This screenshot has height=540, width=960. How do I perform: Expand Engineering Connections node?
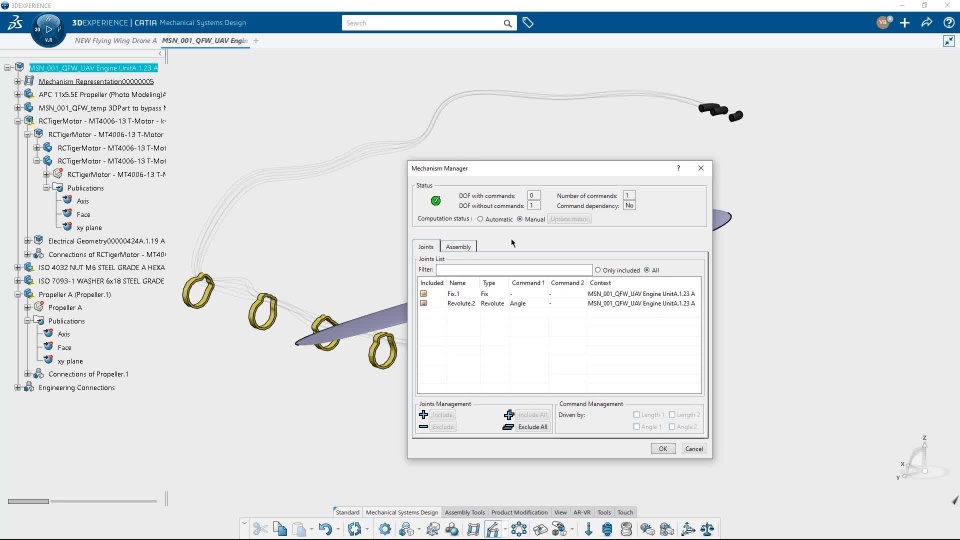[18, 388]
